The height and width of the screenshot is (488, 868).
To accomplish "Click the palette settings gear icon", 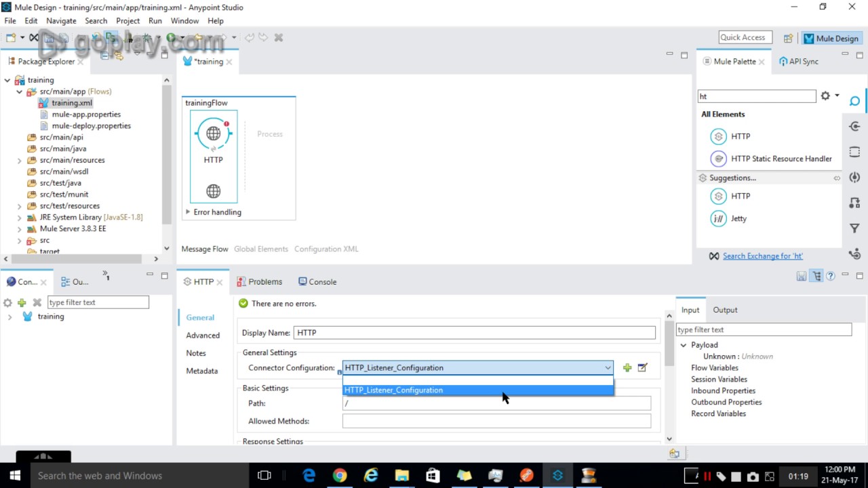I will coord(825,96).
